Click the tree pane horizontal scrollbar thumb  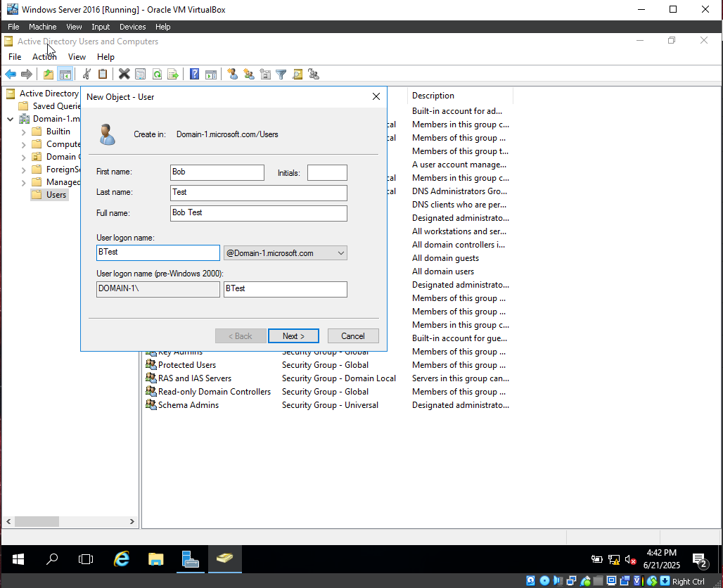tap(37, 521)
